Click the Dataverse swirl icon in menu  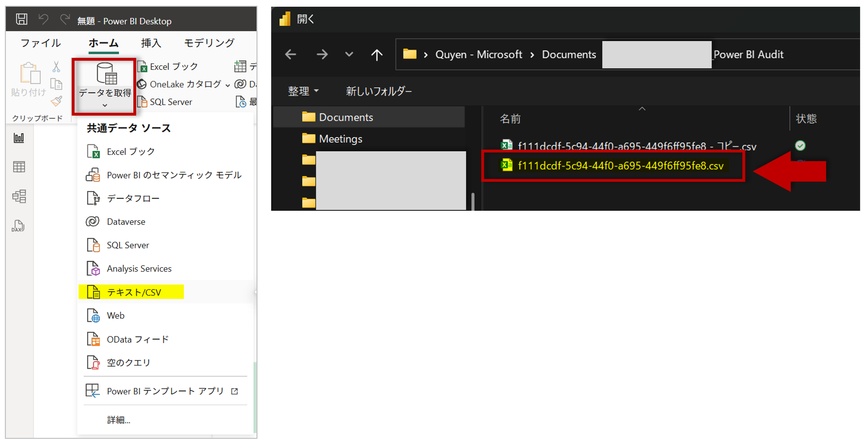[93, 221]
